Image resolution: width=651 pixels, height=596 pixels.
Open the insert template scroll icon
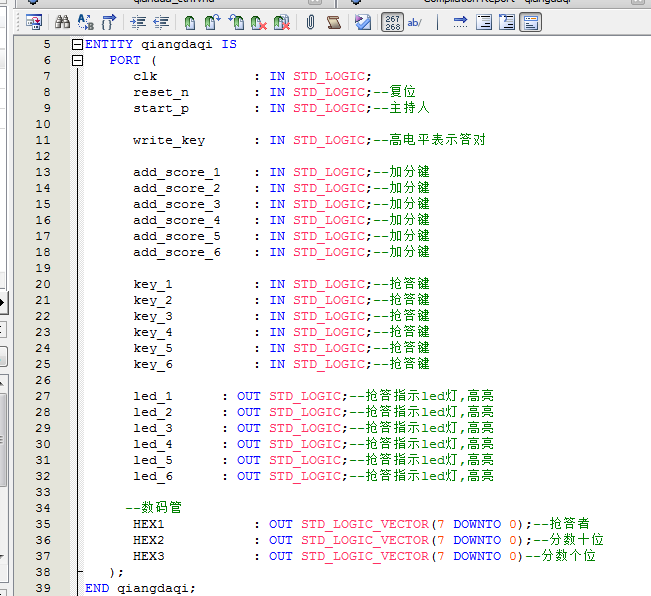[x=333, y=22]
